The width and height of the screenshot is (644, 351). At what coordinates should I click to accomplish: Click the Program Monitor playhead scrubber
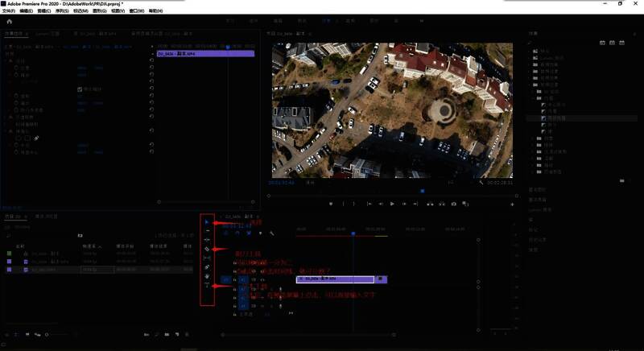pos(422,191)
